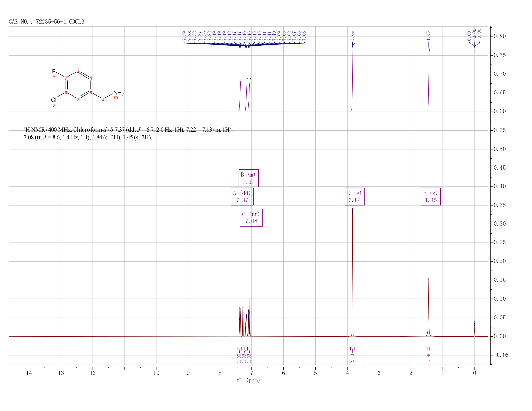This screenshot has width=532, height=411.
Task: Click the F atom in the structure
Action: (x=54, y=71)
